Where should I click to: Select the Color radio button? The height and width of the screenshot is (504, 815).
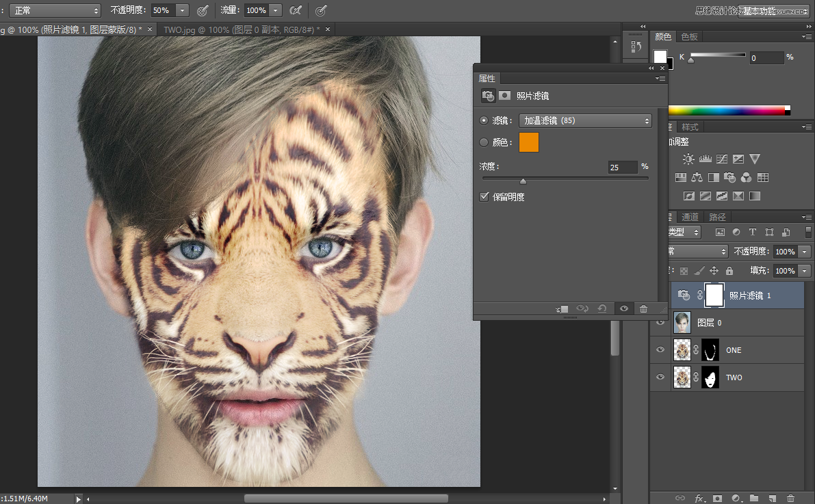point(484,142)
